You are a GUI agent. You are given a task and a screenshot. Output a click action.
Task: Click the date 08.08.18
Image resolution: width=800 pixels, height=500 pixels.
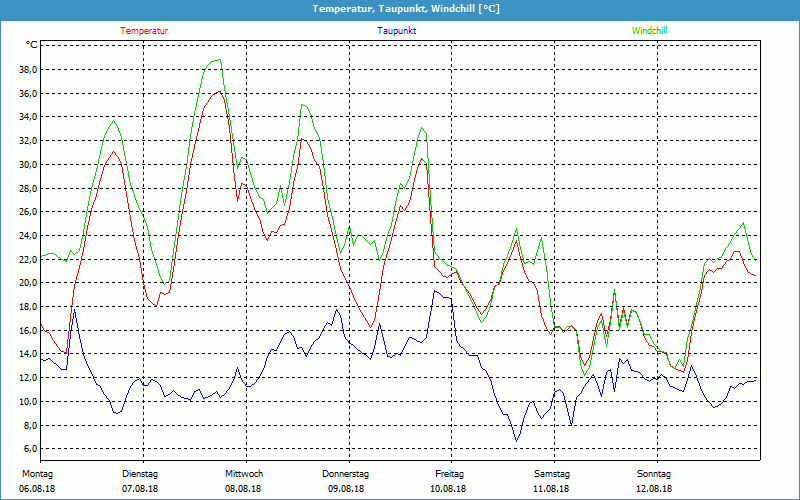(x=243, y=489)
